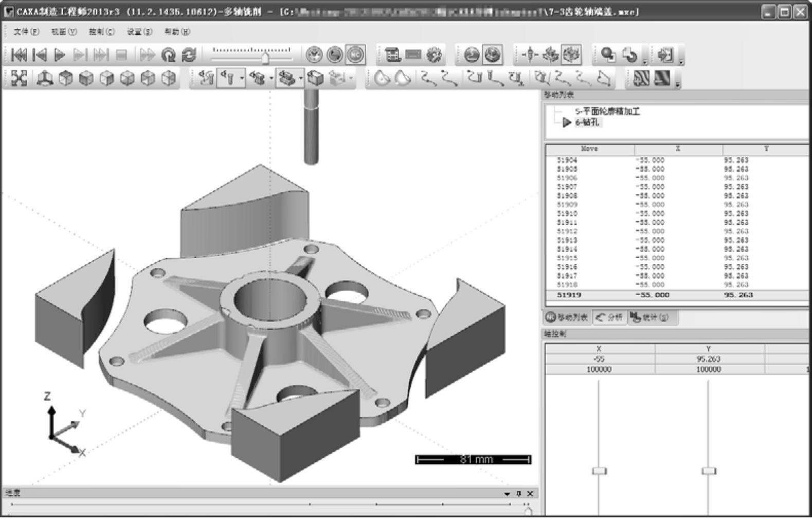
Task: Rewind simulation to the start
Action: point(19,55)
